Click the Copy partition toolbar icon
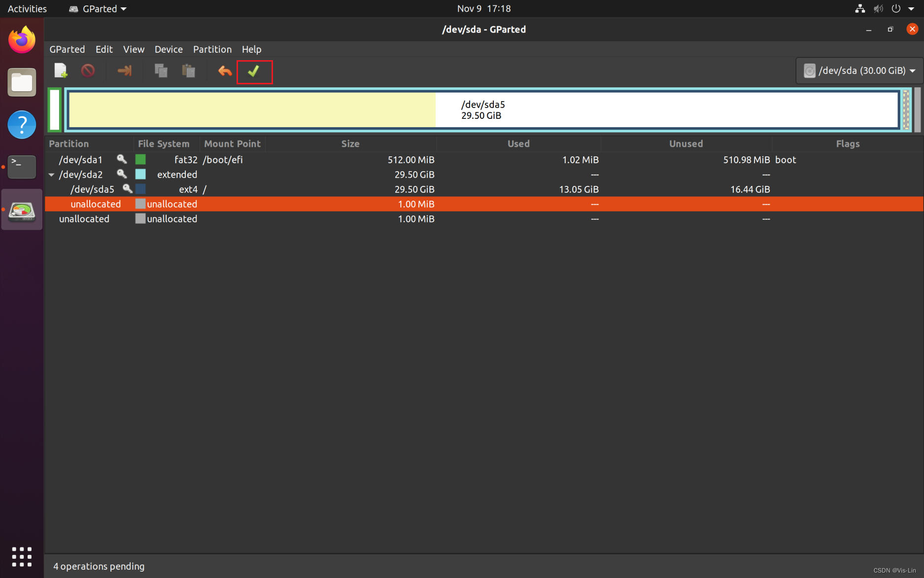924x578 pixels. coord(161,71)
